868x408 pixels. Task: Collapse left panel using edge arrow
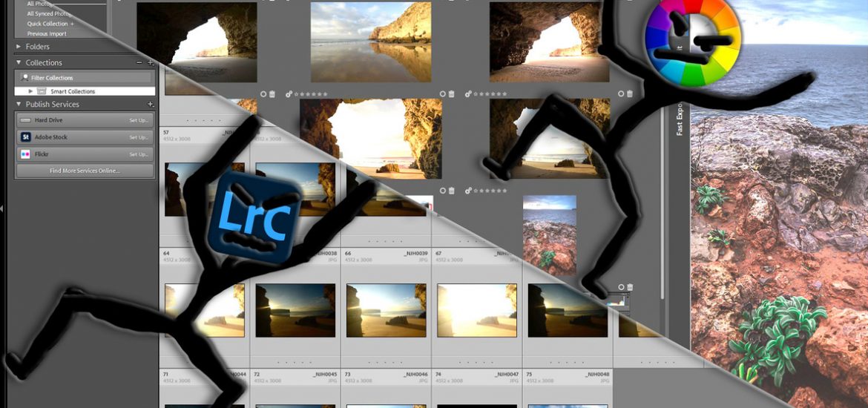coord(2,208)
